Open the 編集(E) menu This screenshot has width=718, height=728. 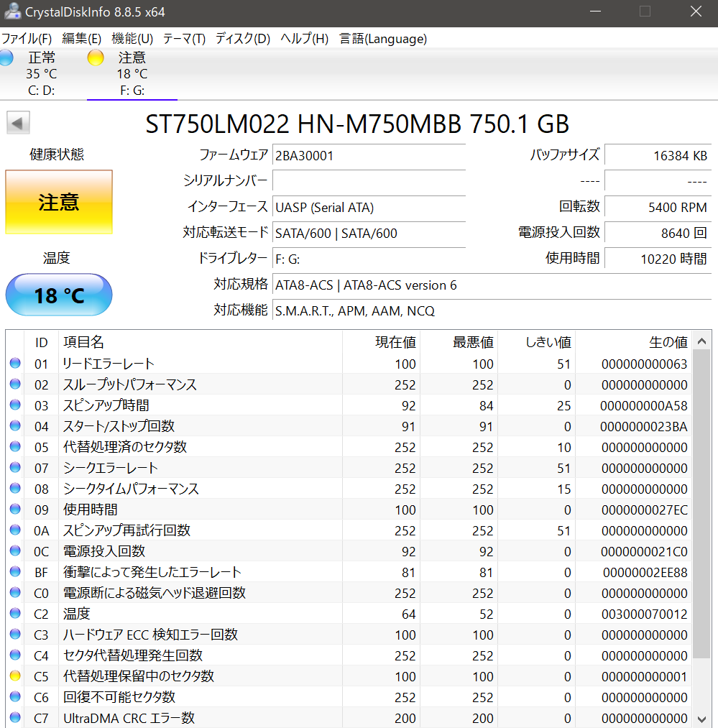pyautogui.click(x=82, y=39)
